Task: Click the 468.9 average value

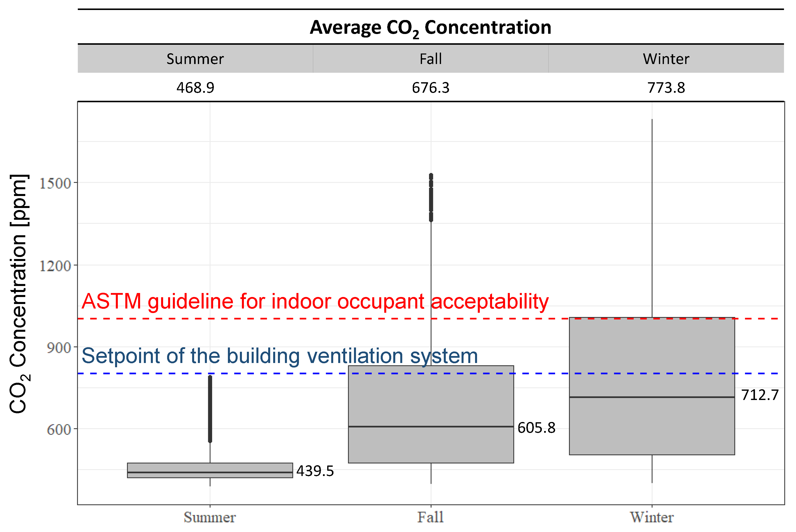Action: [x=195, y=87]
